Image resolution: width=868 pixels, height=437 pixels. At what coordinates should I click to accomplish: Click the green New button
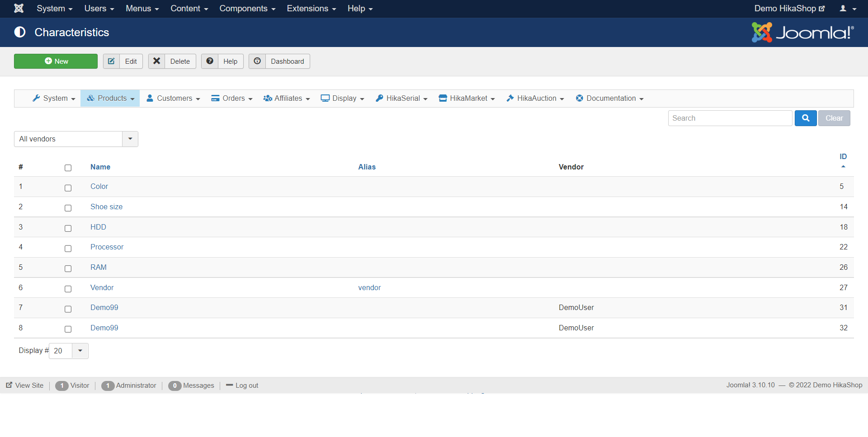coord(56,61)
